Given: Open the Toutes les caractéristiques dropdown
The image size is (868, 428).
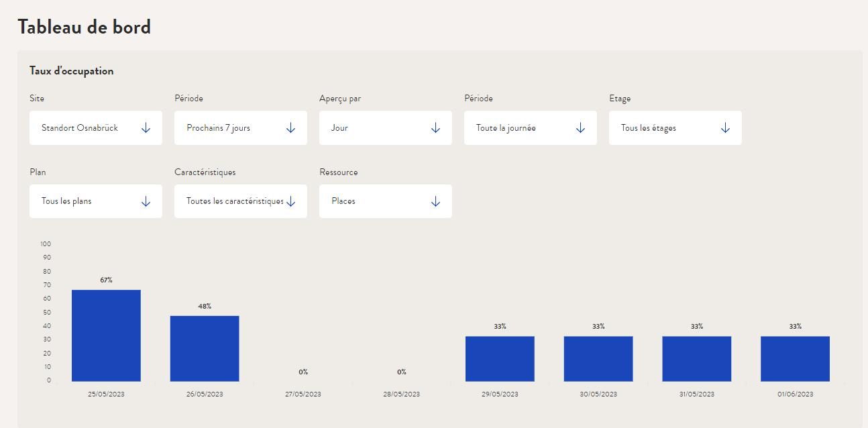Looking at the screenshot, I should point(241,201).
